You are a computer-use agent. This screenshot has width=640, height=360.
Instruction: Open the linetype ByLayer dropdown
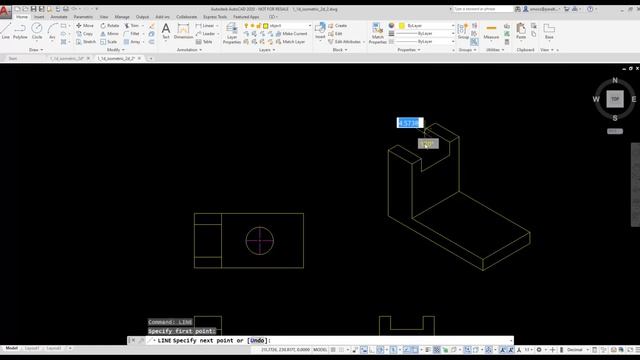pyautogui.click(x=425, y=42)
